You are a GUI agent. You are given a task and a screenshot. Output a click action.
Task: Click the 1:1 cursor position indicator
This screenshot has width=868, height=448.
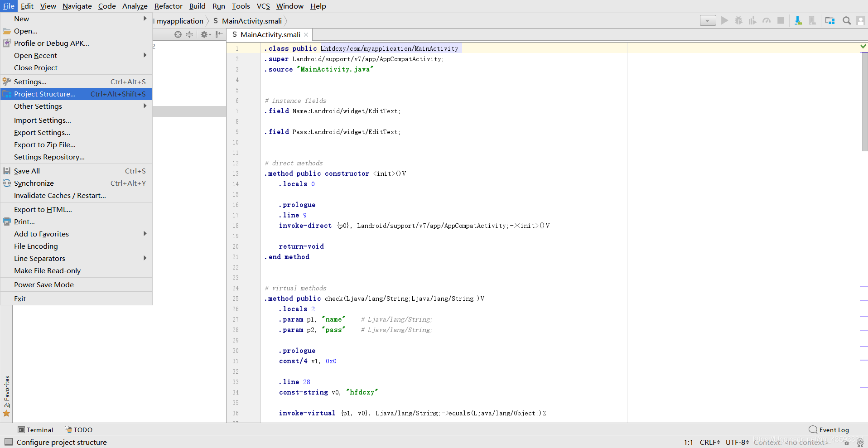coord(688,442)
